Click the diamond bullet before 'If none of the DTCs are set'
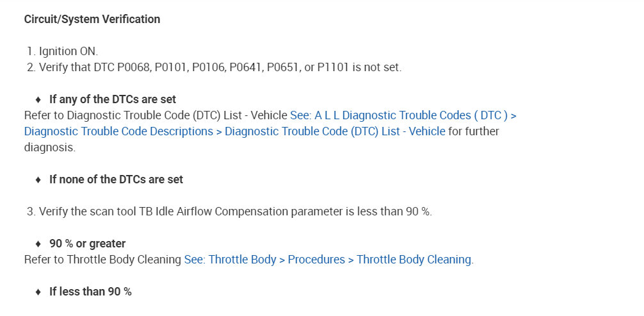 (38, 180)
